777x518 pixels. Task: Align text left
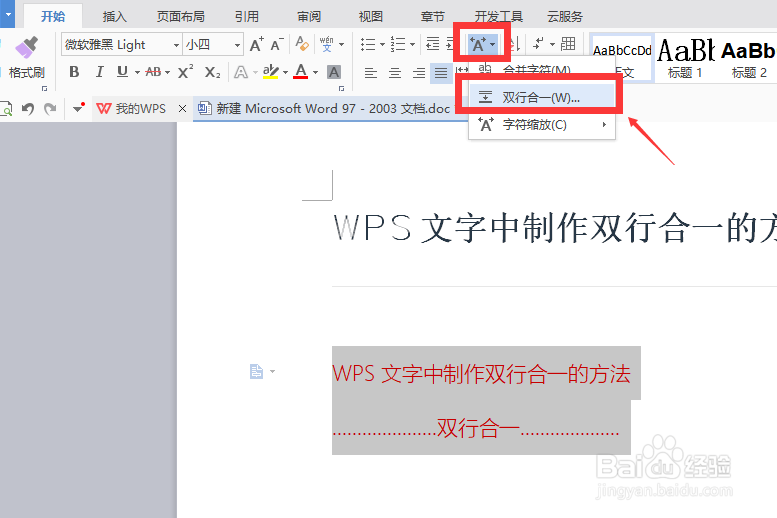pyautogui.click(x=371, y=73)
